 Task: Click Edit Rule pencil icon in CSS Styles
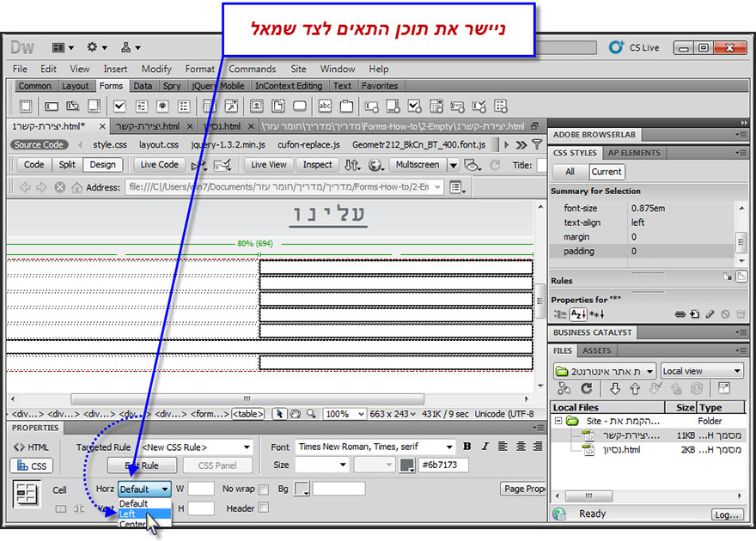[x=710, y=314]
